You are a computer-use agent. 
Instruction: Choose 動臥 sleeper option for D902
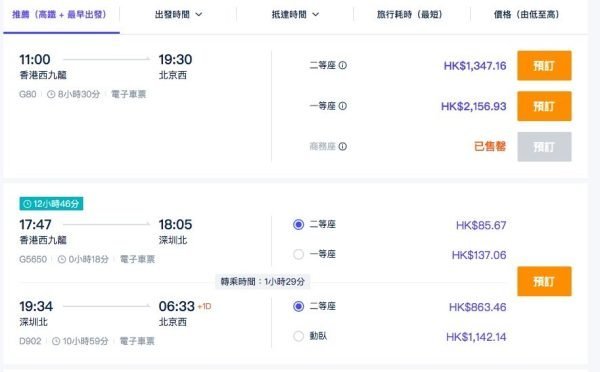tap(298, 336)
